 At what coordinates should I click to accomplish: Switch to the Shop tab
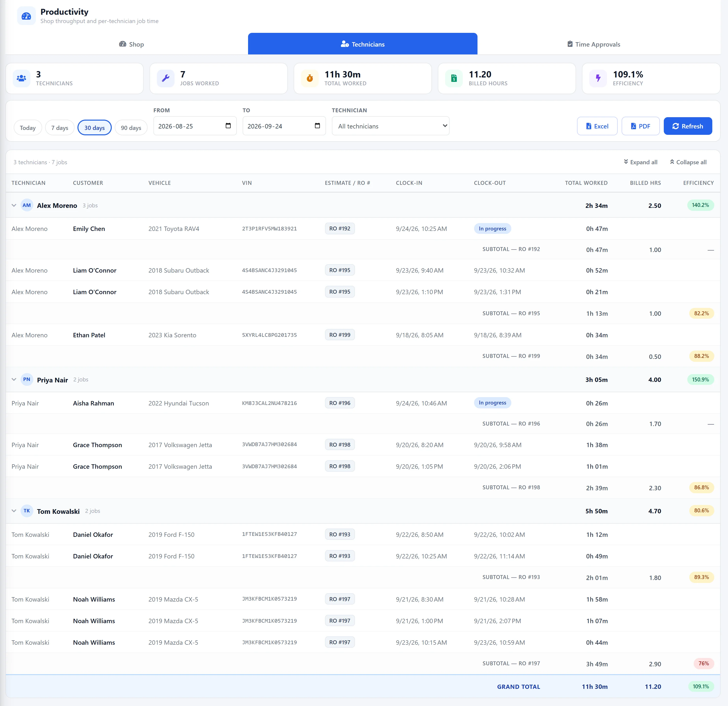click(x=131, y=44)
